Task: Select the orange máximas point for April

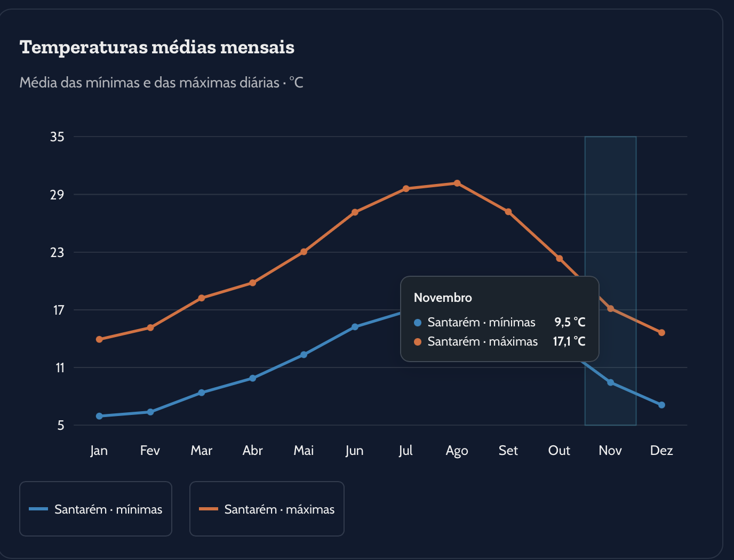Action: (252, 283)
